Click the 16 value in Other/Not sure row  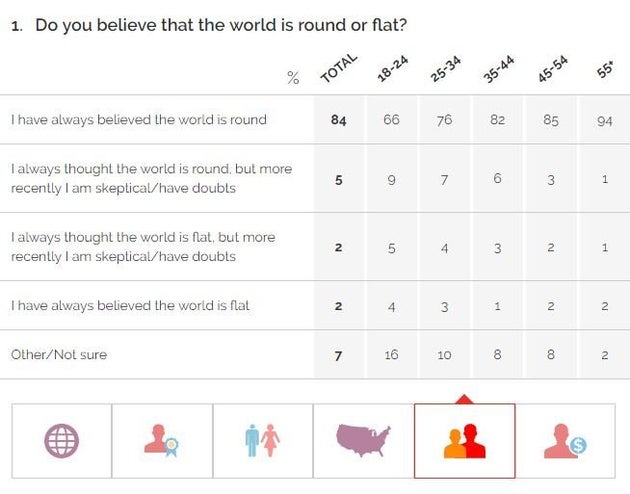(392, 355)
